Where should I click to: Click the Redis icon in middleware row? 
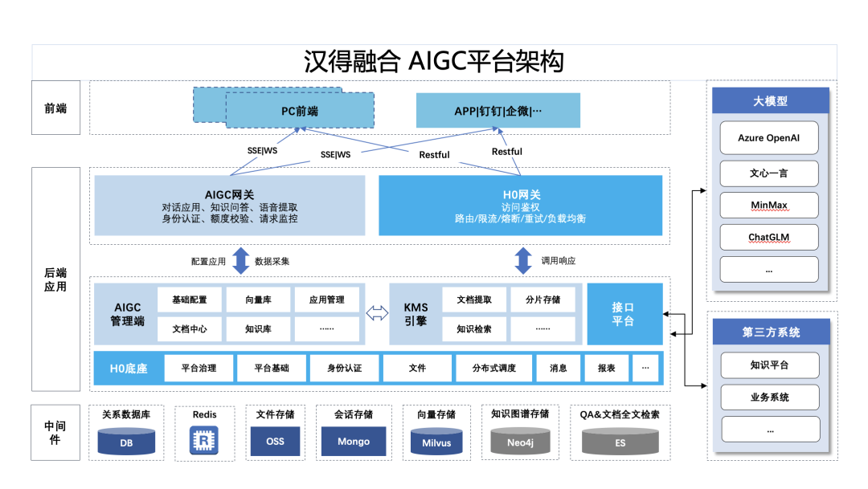coord(203,441)
